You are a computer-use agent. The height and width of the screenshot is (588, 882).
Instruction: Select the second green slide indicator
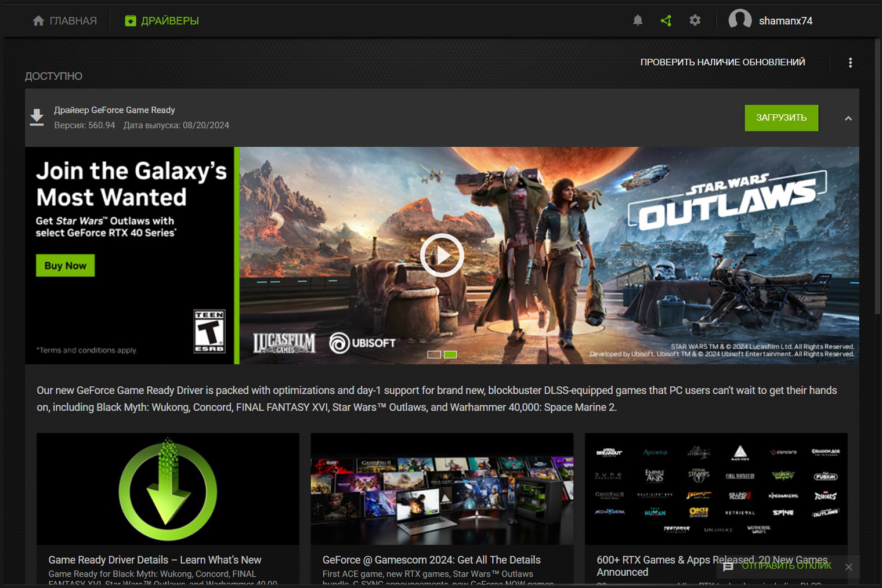(450, 354)
